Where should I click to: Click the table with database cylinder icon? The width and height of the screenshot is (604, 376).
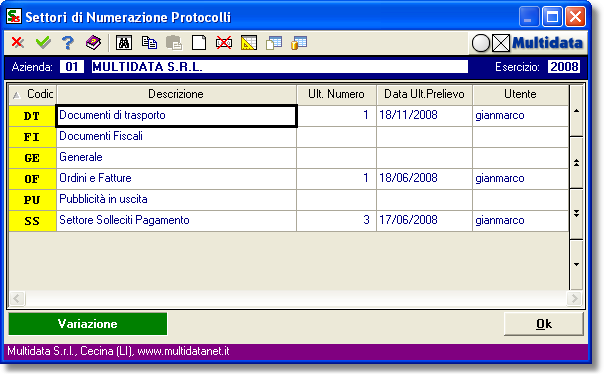(x=299, y=43)
